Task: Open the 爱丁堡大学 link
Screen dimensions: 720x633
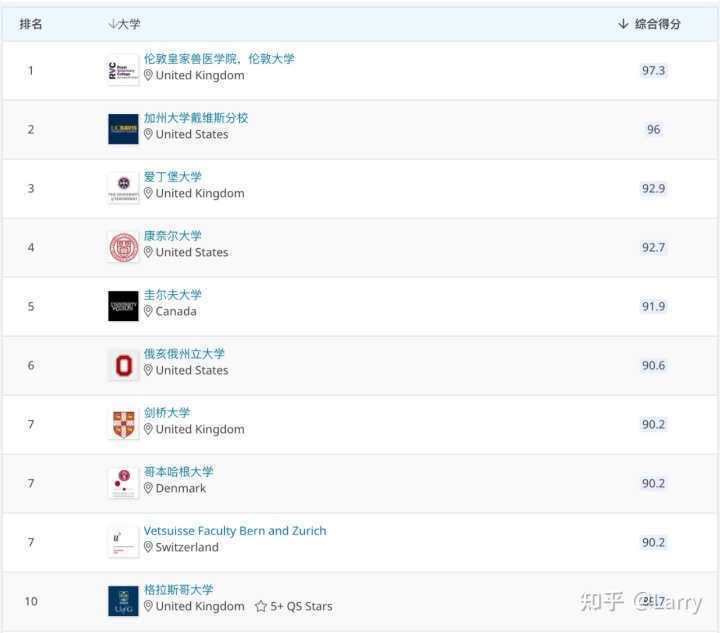Action: 172,177
